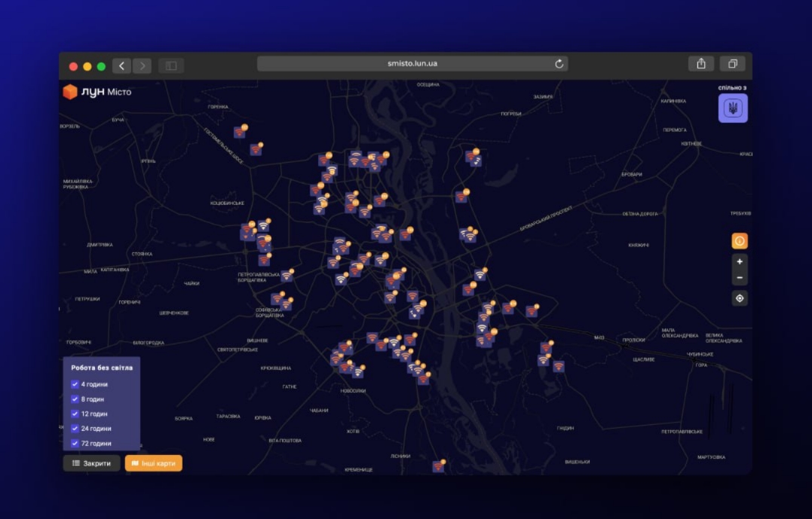The width and height of the screenshot is (812, 519).
Task: Toggle the 72 години checkbox
Action: [75, 444]
